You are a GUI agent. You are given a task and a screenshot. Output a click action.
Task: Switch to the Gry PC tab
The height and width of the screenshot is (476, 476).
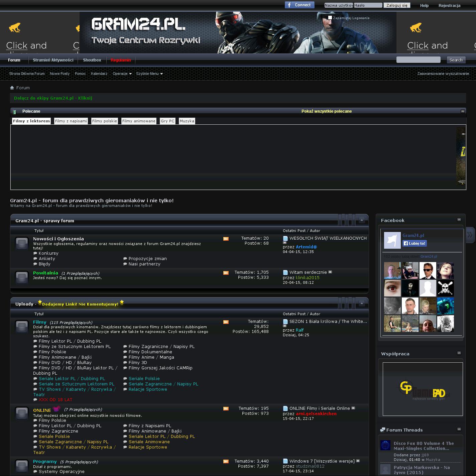[167, 121]
